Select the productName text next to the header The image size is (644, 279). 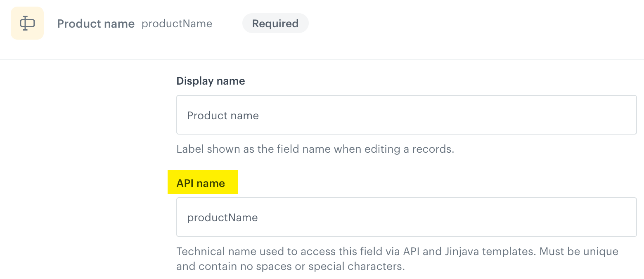click(x=177, y=24)
